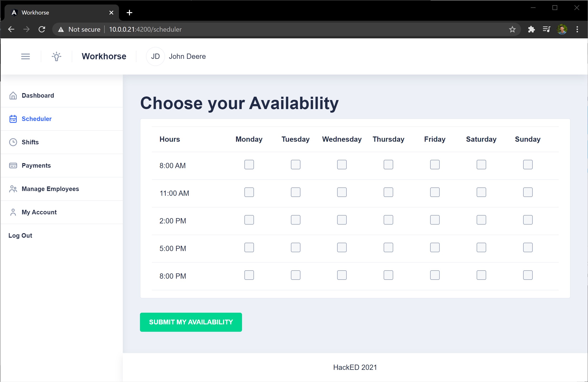
Task: Click the Dashboard home icon
Action: [13, 95]
